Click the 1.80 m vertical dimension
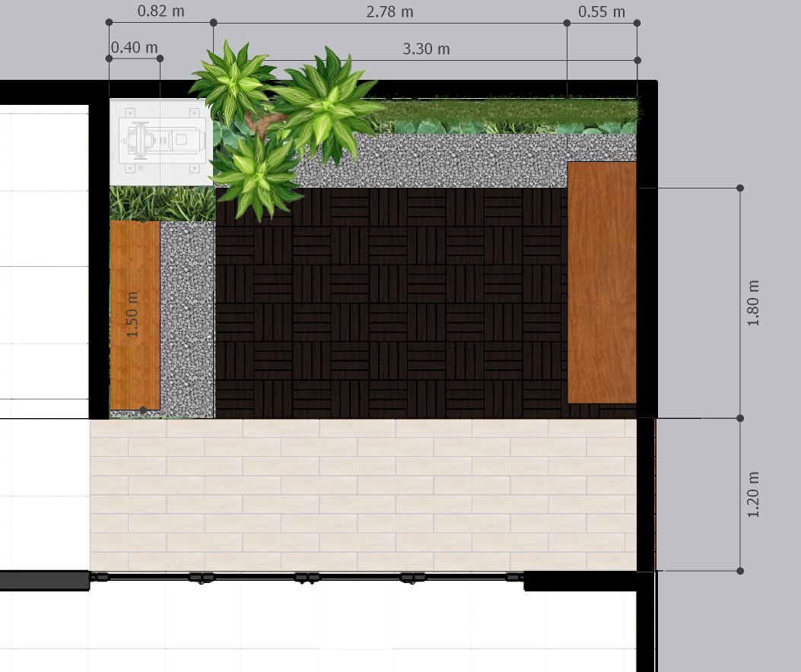801x672 pixels. coord(754,303)
